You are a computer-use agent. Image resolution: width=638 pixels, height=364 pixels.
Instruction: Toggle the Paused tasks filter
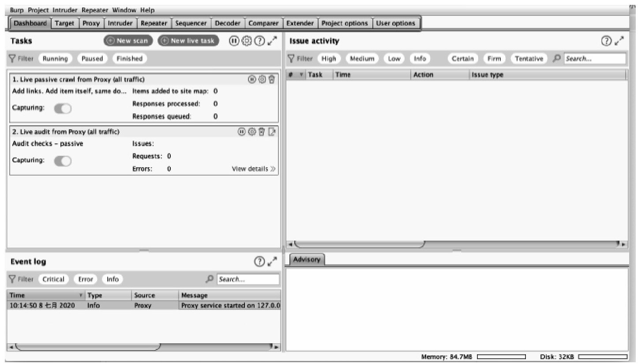[x=92, y=59]
